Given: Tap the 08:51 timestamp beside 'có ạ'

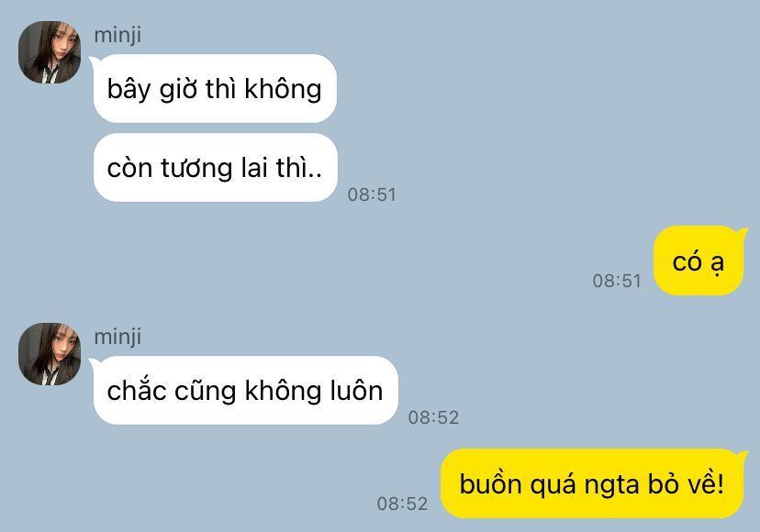Looking at the screenshot, I should click(x=617, y=281).
